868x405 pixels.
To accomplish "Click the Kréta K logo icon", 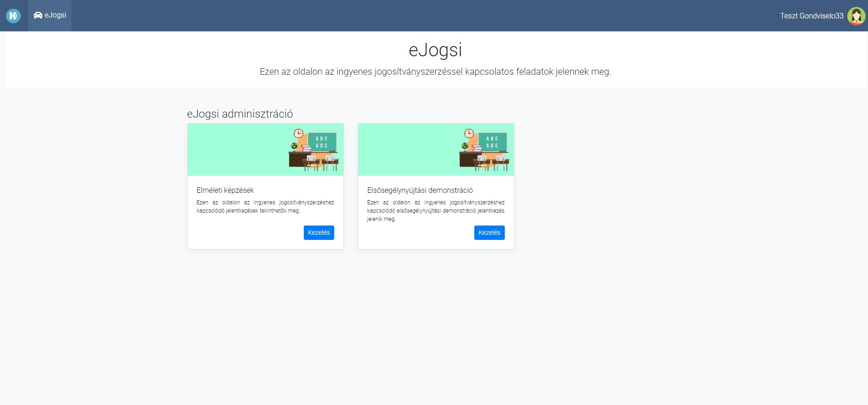I will point(13,16).
